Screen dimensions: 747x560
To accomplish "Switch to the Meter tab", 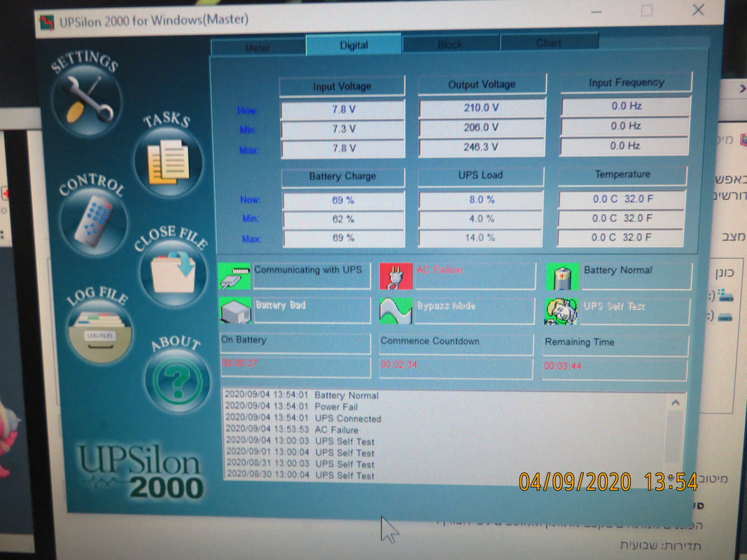I will click(258, 48).
